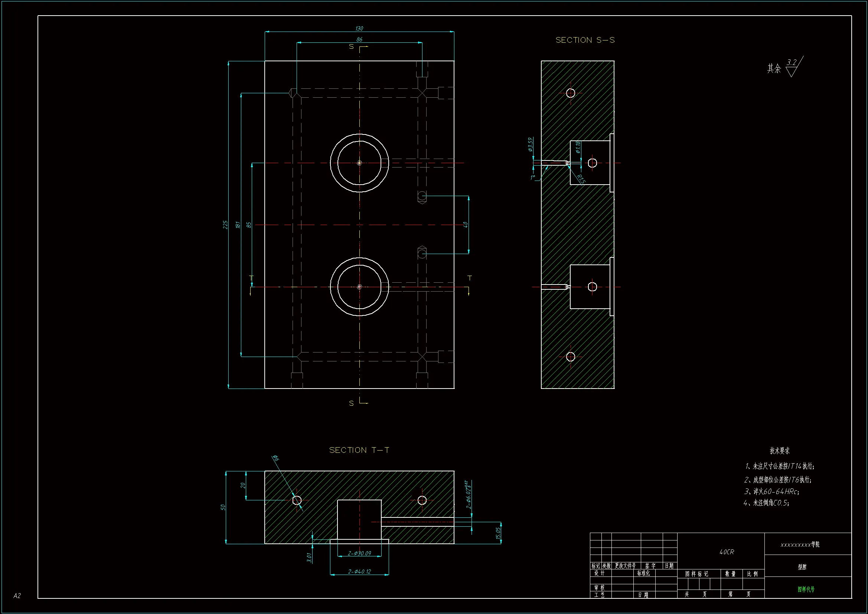
Task: Select the 40 dimension text on right
Action: click(x=466, y=224)
